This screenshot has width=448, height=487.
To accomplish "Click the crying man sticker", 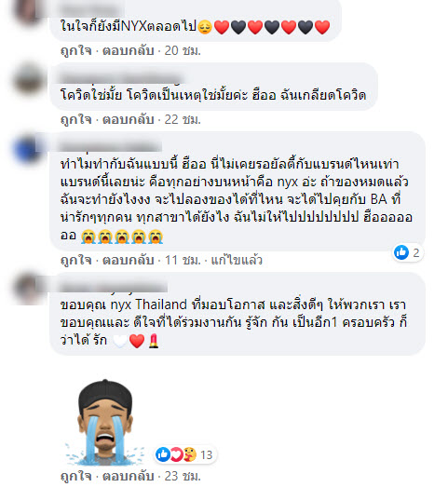I will 104,423.
